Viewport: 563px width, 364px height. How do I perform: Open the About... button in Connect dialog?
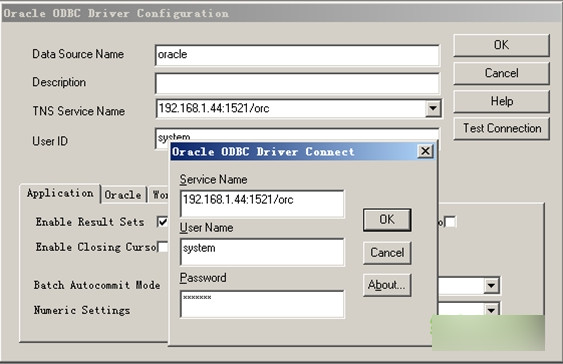pos(387,285)
